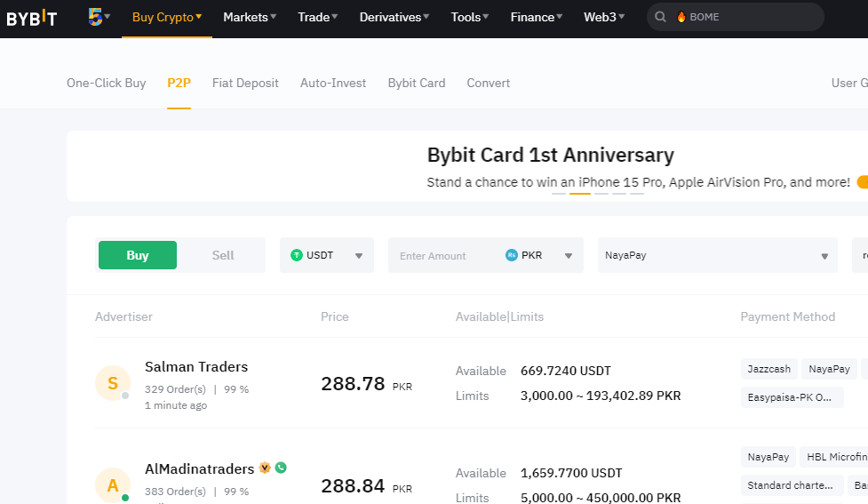Click the fire icon beside BOME
This screenshot has width=868, height=504.
point(681,17)
